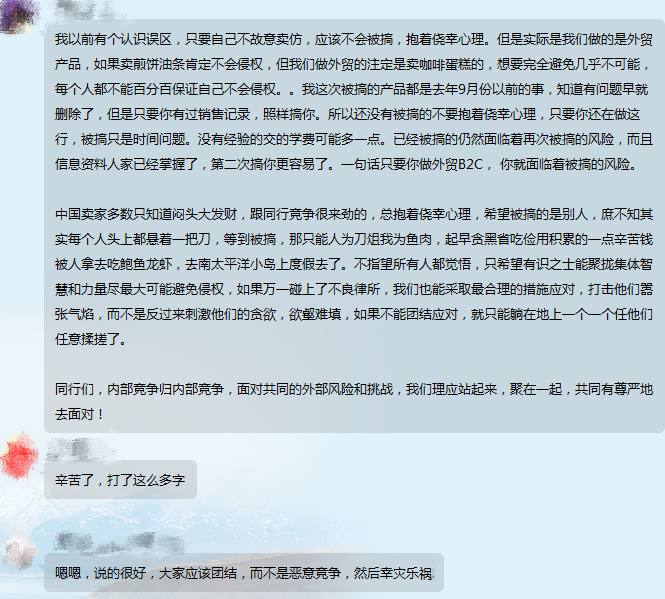This screenshot has width=665, height=599.
Task: Click the paragraph starting "我以前有个认识误区"
Action: click(x=353, y=102)
